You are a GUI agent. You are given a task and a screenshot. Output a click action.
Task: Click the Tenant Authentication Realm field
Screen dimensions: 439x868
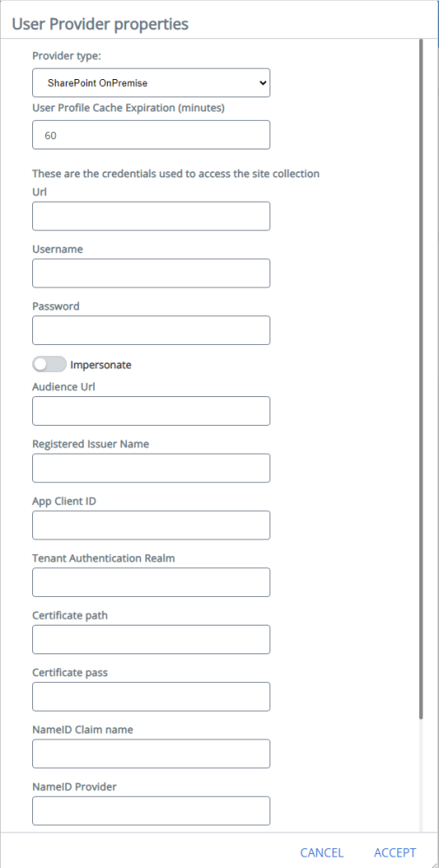pos(151,582)
